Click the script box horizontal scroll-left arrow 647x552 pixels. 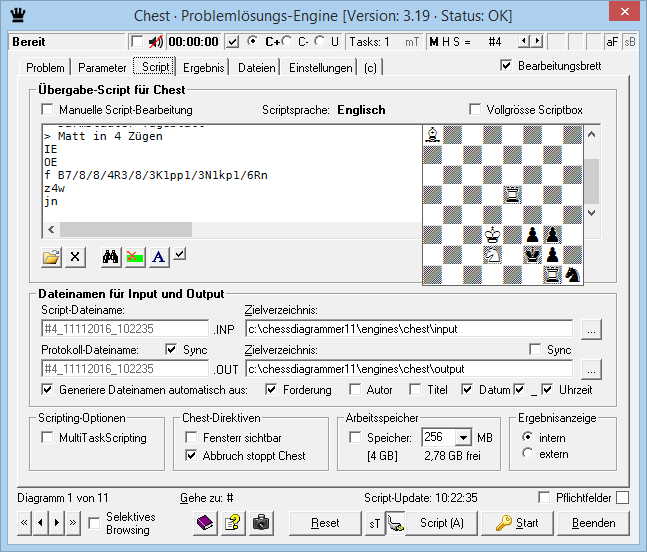pos(51,229)
